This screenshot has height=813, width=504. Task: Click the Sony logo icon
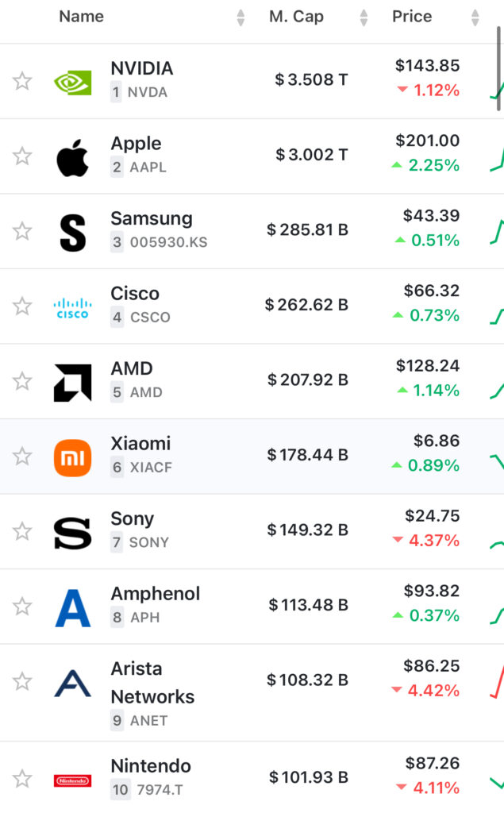(72, 531)
